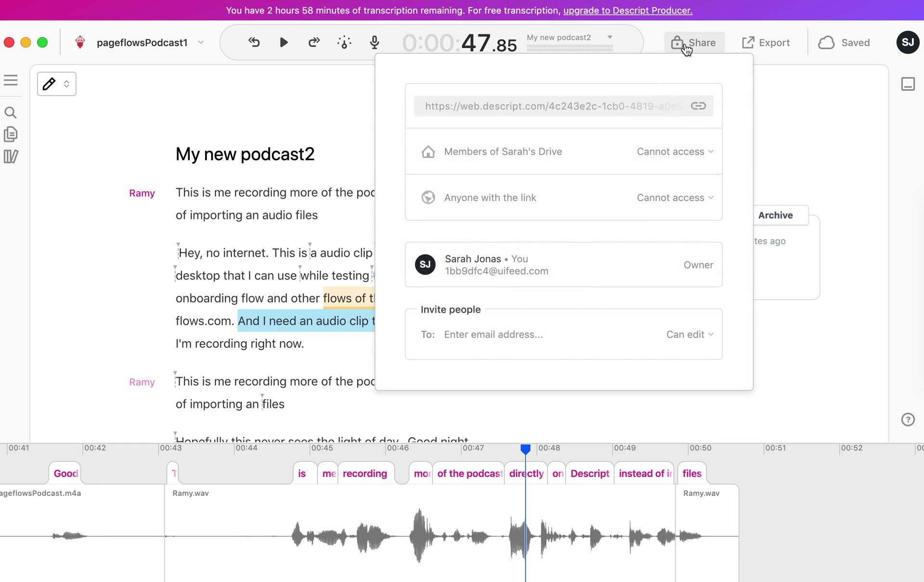Click the Saved cloud status
924x582 pixels.
click(844, 42)
